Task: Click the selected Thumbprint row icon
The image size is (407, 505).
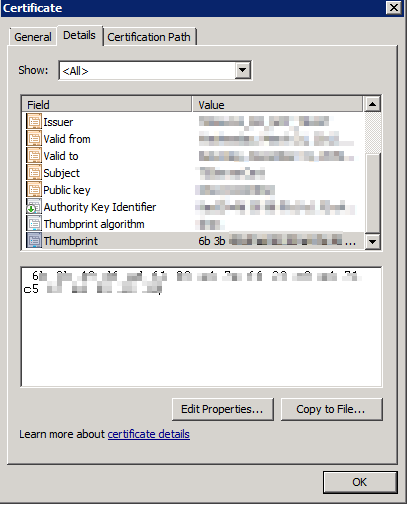Action: click(34, 241)
